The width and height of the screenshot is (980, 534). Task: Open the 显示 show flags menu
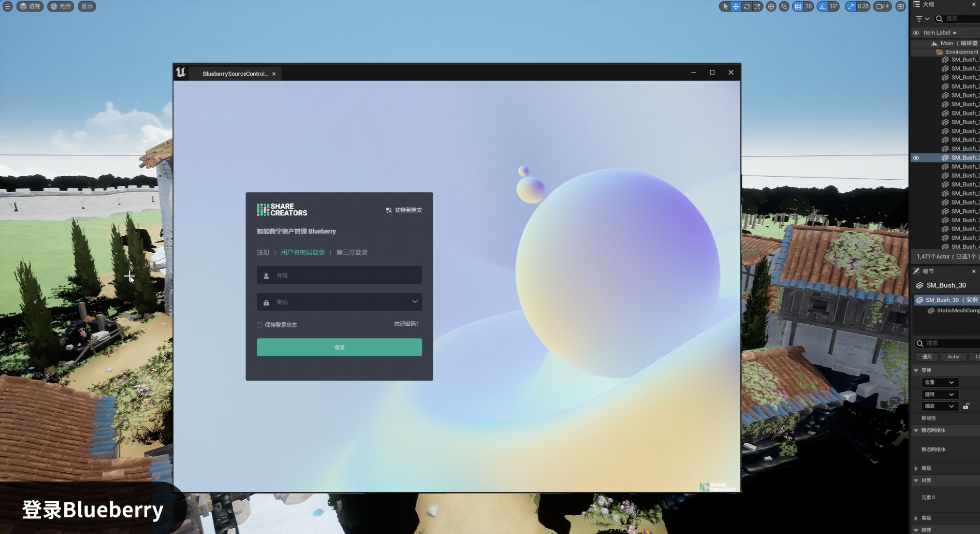pos(87,6)
